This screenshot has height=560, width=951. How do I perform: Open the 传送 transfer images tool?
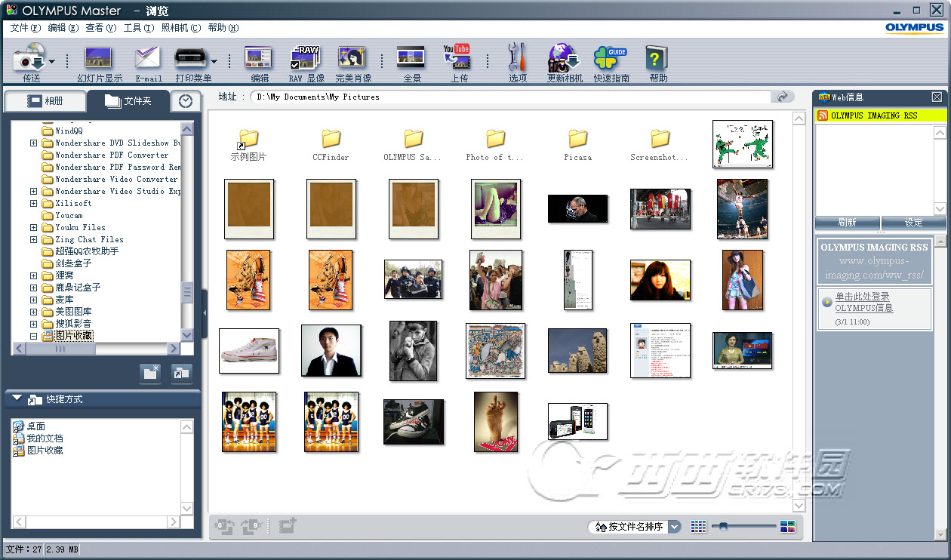pos(29,60)
